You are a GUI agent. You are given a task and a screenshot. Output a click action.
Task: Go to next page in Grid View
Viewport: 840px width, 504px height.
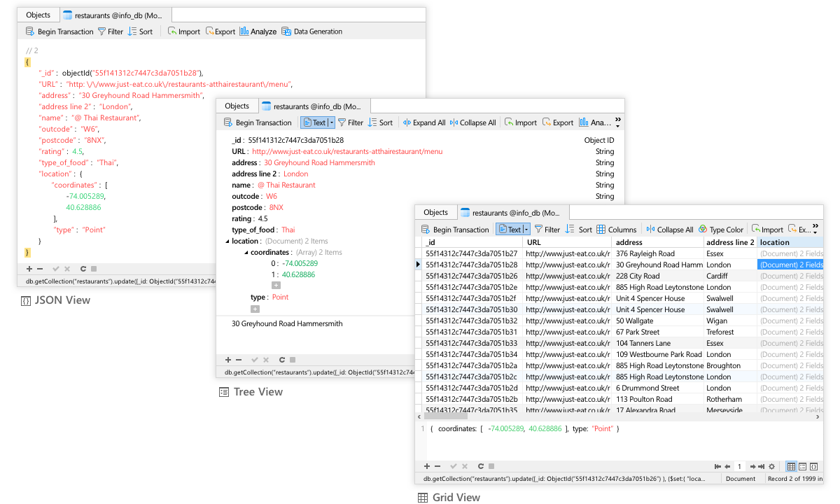point(752,466)
